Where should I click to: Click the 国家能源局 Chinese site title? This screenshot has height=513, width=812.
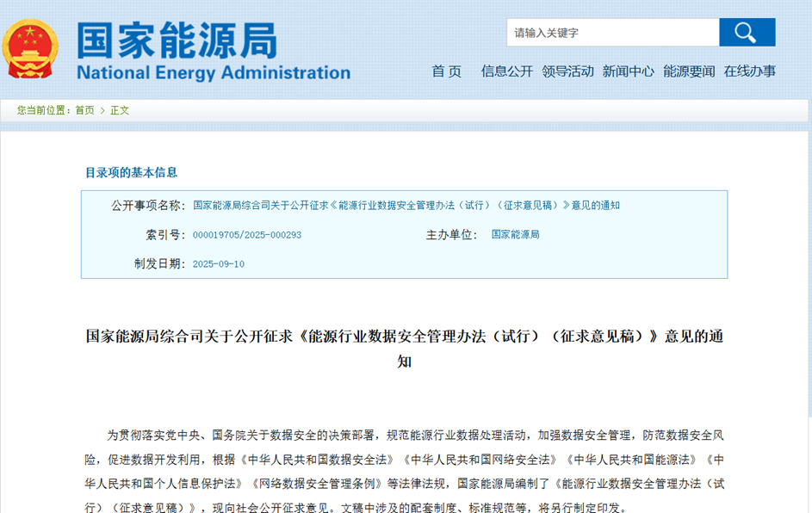(x=177, y=39)
